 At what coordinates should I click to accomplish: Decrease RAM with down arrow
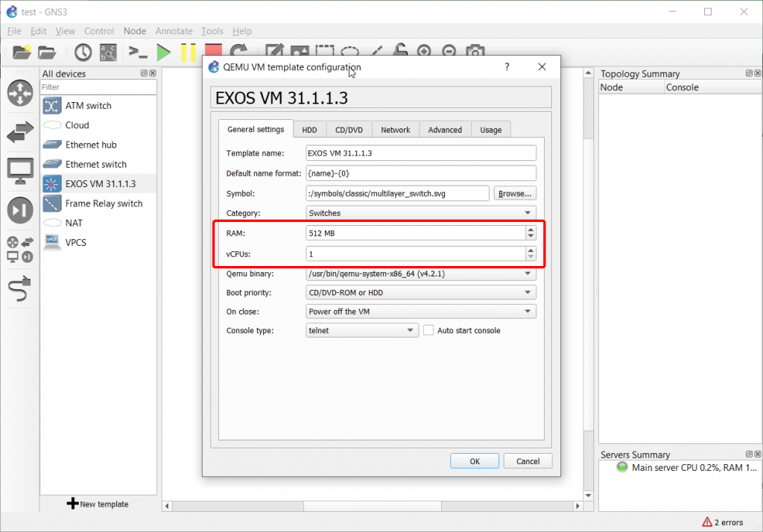[531, 236]
